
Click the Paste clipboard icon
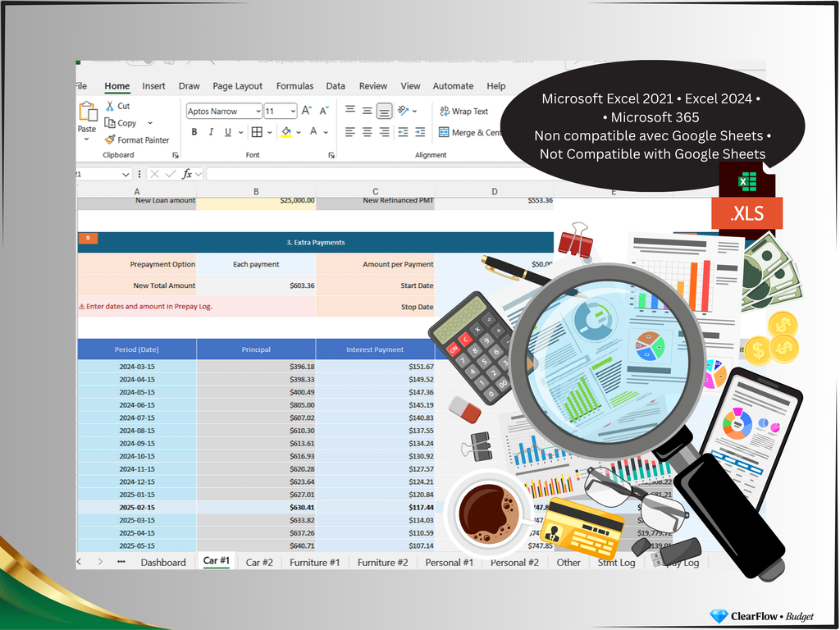click(87, 111)
